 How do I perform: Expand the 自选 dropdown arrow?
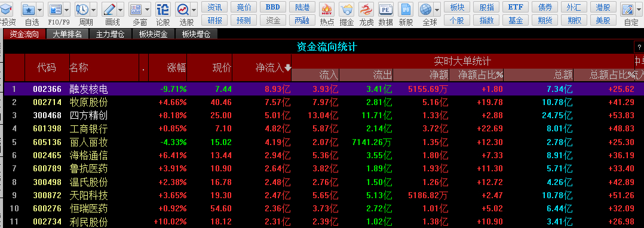[x=39, y=9]
